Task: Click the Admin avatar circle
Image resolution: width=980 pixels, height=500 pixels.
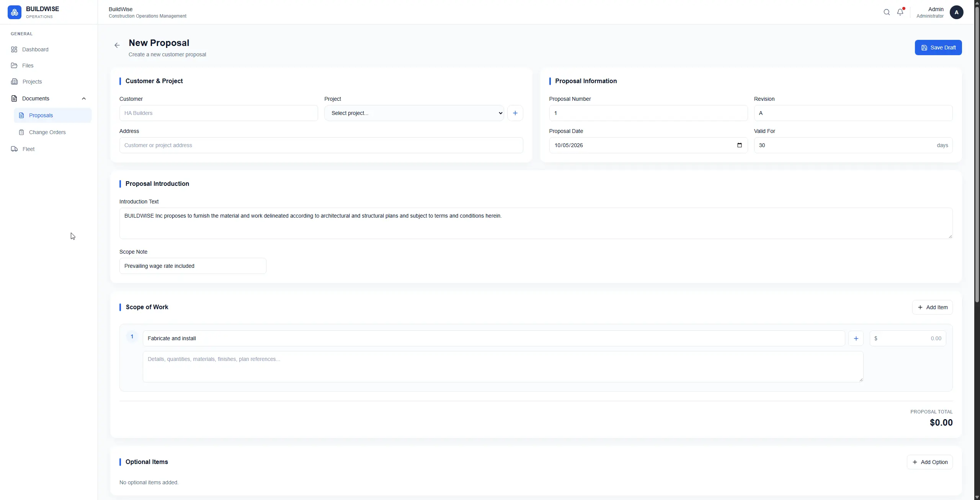Action: click(956, 12)
